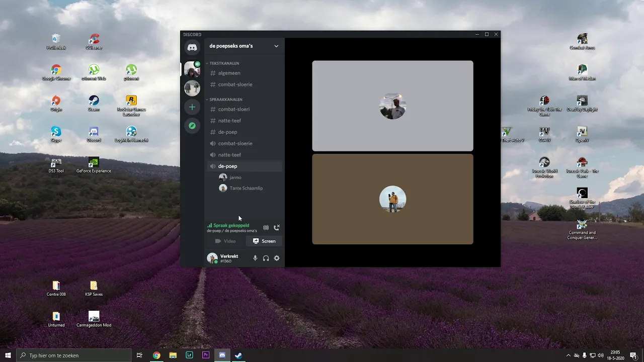Open the Contra 008 desktop folder

click(56, 289)
